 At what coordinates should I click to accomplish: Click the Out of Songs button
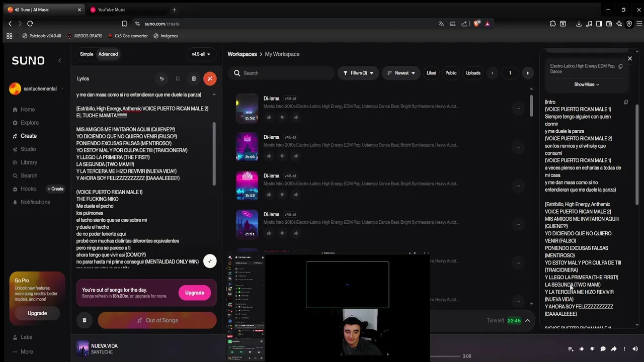(x=157, y=320)
